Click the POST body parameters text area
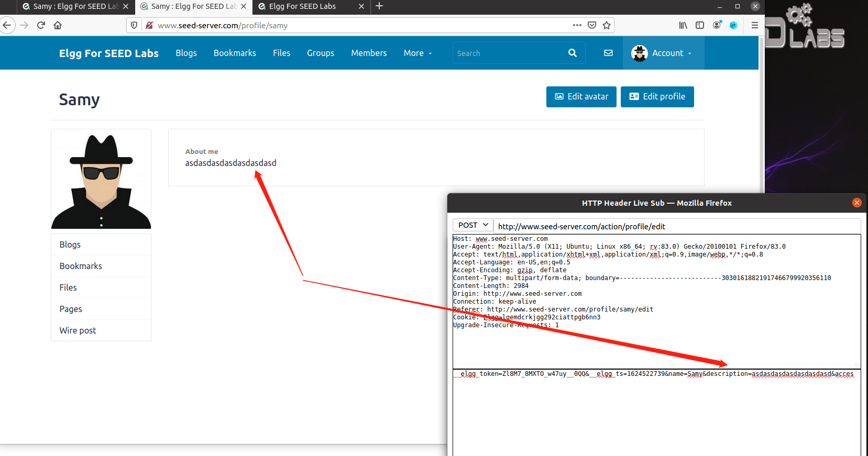 [x=656, y=413]
